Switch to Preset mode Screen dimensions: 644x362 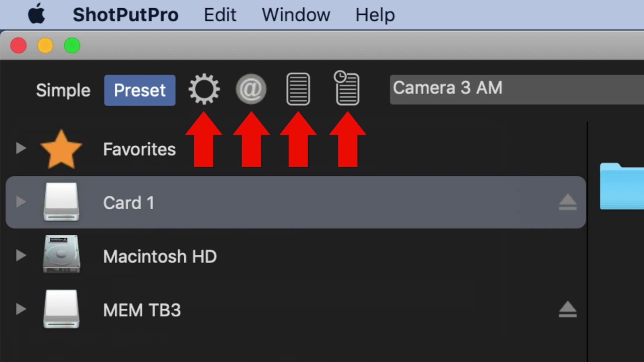(x=139, y=90)
